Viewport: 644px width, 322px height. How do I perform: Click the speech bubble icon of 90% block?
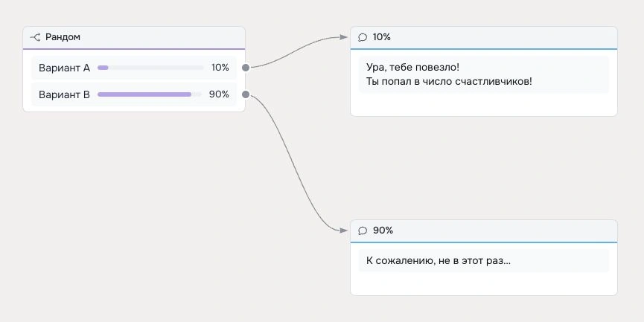[363, 231]
